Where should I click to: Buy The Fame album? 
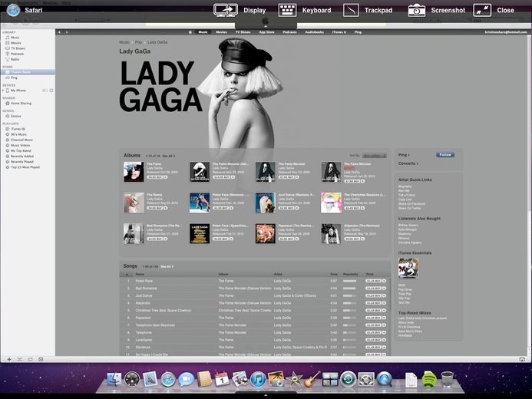tap(155, 177)
